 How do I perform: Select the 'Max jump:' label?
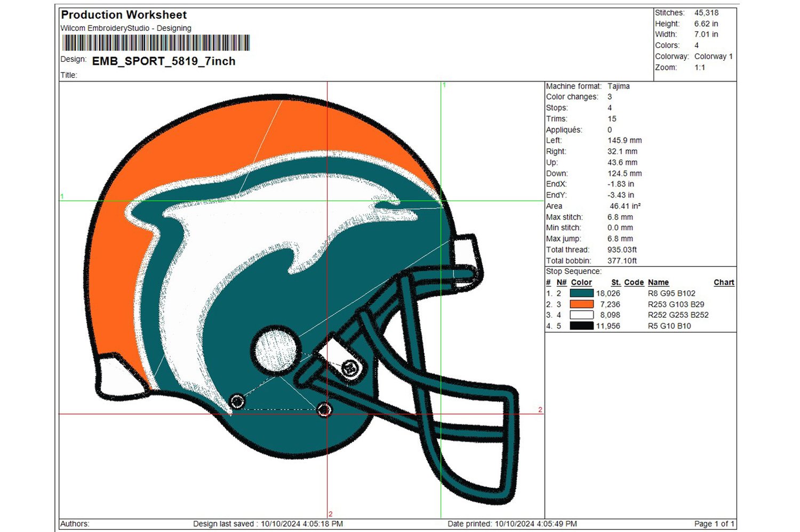(564, 239)
